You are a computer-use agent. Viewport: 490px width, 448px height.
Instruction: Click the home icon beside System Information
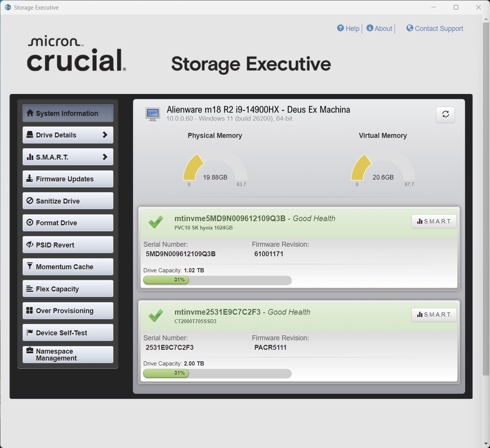click(x=30, y=113)
